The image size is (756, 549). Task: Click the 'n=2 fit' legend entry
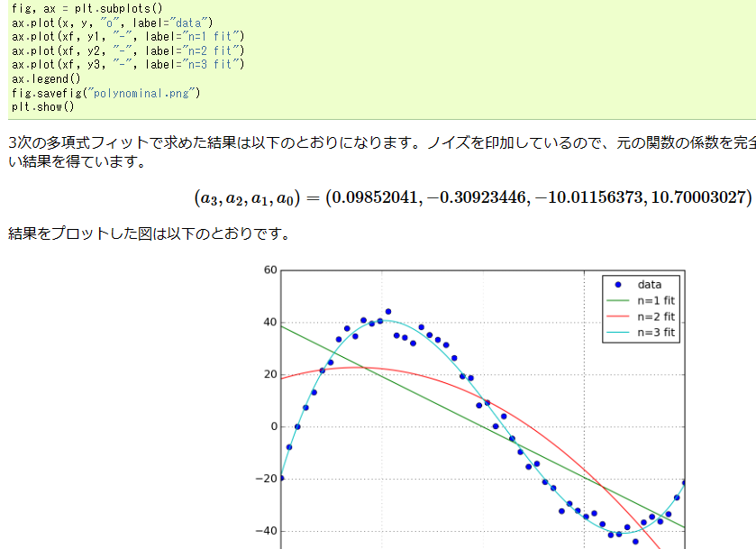(641, 316)
